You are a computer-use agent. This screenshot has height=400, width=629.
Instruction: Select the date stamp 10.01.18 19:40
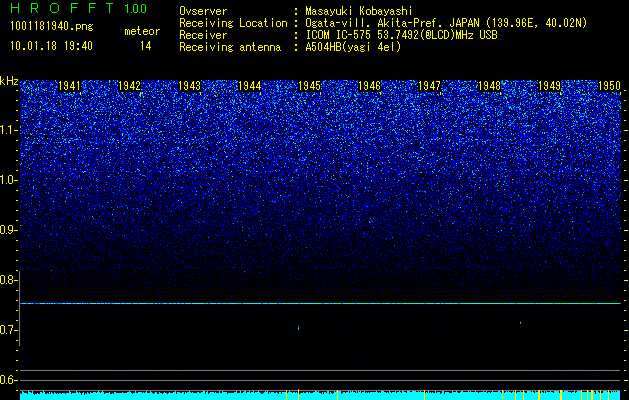tap(51, 46)
